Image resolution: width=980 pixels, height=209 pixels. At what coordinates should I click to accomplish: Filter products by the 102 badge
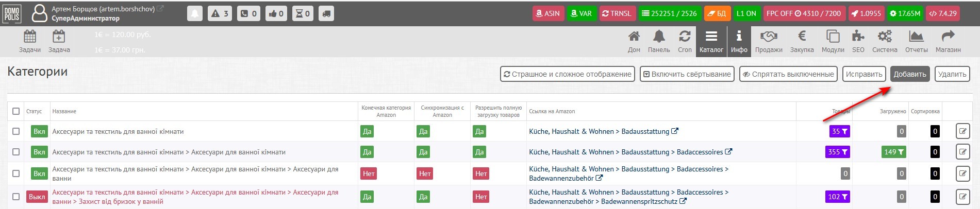tap(838, 197)
